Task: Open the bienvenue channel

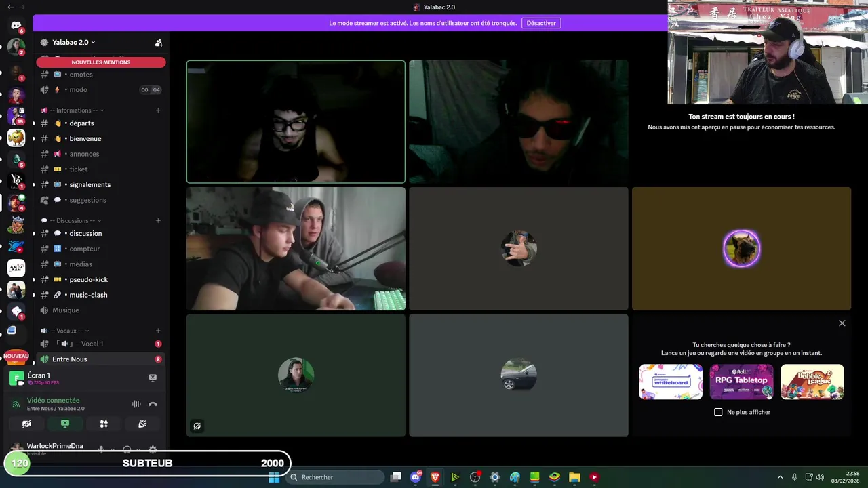Action: [101, 138]
